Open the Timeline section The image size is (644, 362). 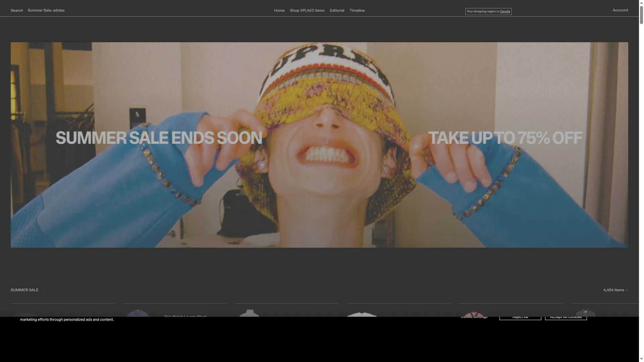pos(357,10)
